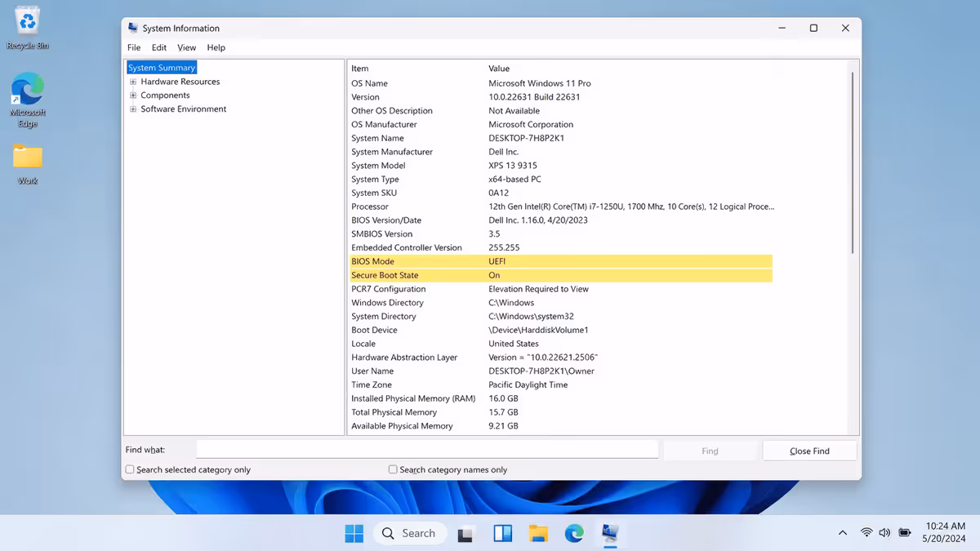Select Components category label
This screenshot has width=980, height=551.
tap(165, 96)
